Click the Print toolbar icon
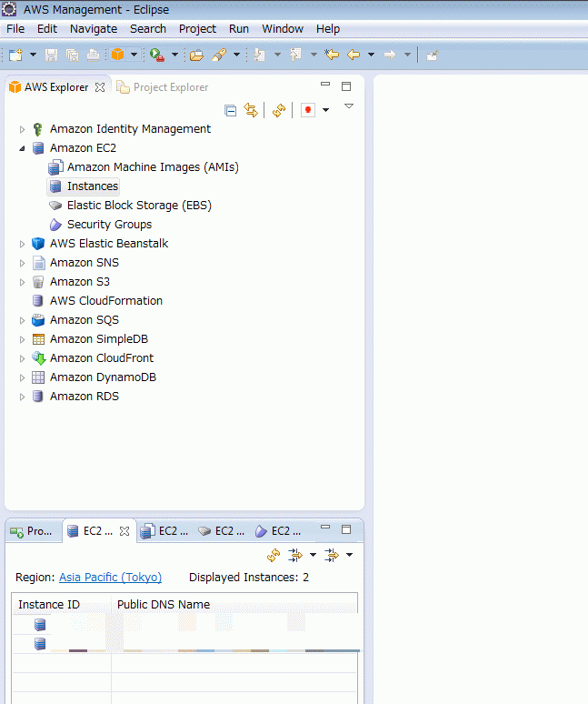 pyautogui.click(x=93, y=55)
